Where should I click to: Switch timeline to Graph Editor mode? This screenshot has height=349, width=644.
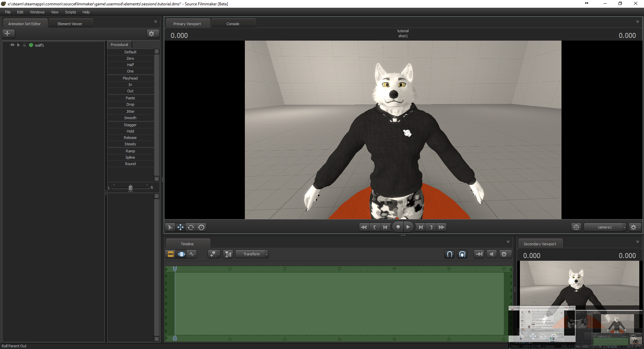[x=192, y=254]
